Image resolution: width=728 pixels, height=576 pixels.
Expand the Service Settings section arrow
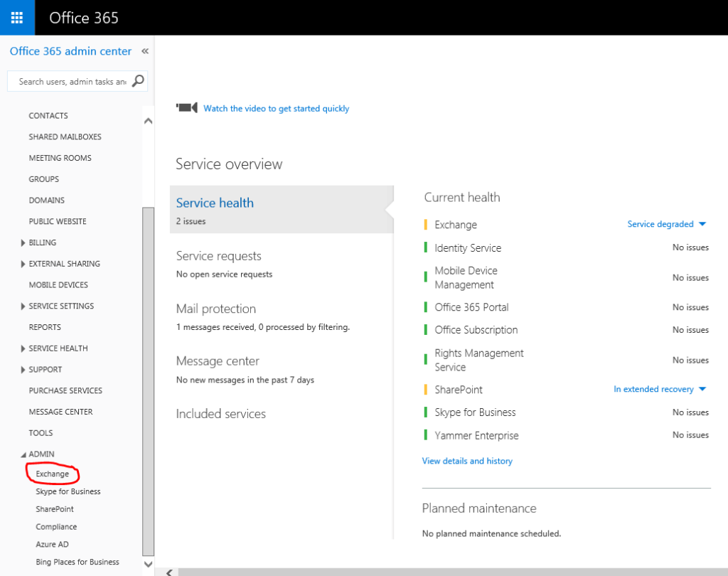pos(23,306)
